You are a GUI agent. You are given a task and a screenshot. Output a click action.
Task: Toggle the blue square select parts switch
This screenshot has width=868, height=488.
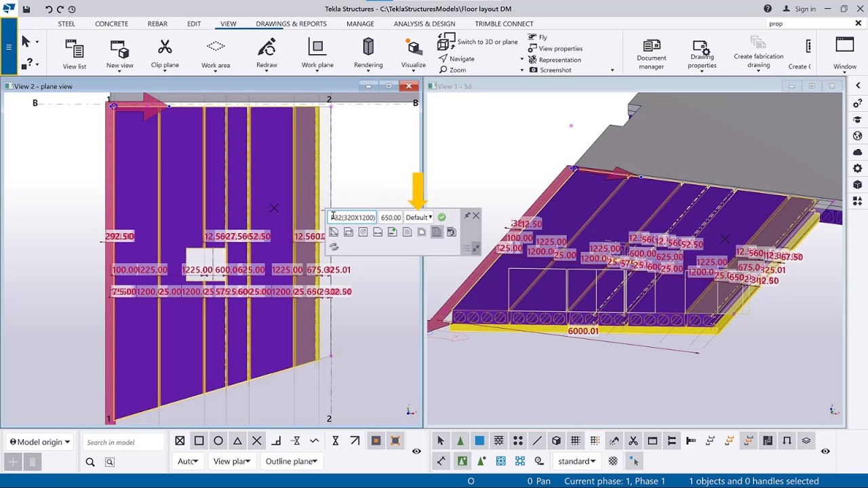[x=479, y=441]
